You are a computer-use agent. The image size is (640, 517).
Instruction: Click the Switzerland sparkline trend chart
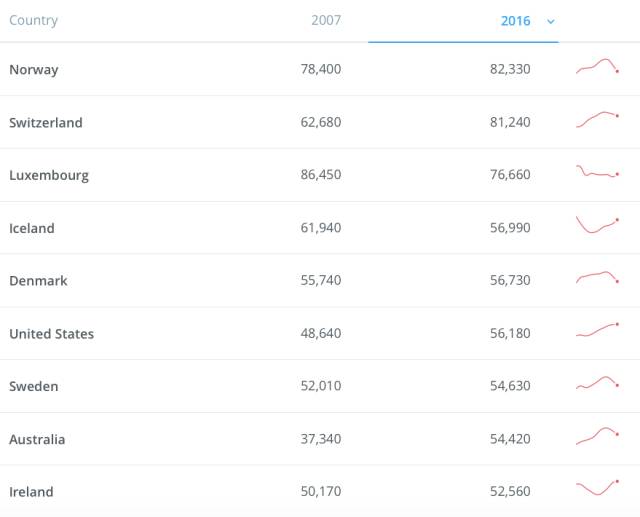tap(598, 120)
